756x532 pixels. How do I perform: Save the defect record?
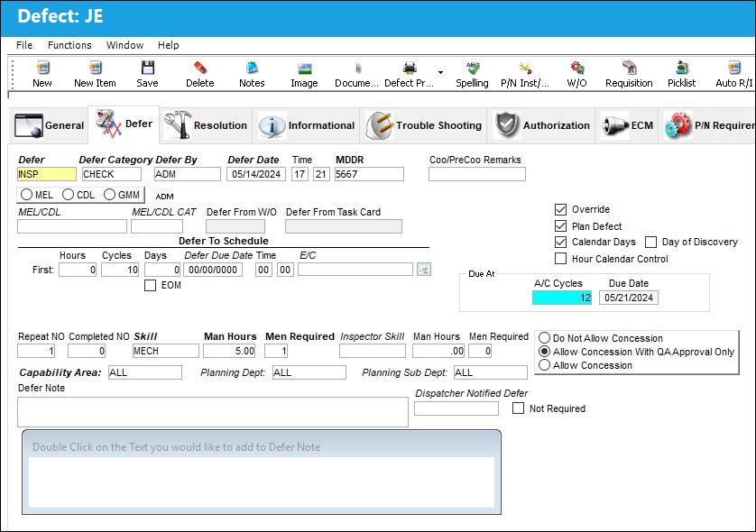tap(148, 68)
